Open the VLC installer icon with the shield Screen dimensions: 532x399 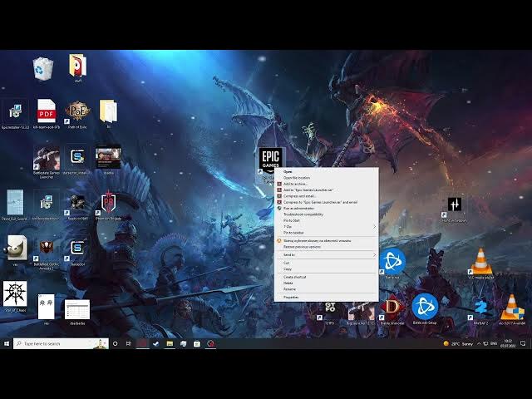pyautogui.click(x=512, y=307)
